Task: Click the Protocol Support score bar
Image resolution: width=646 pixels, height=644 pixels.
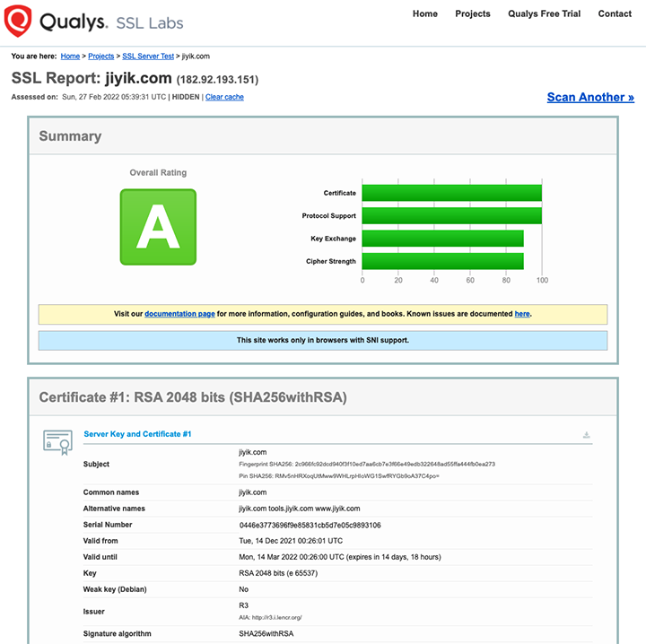Action: (452, 216)
